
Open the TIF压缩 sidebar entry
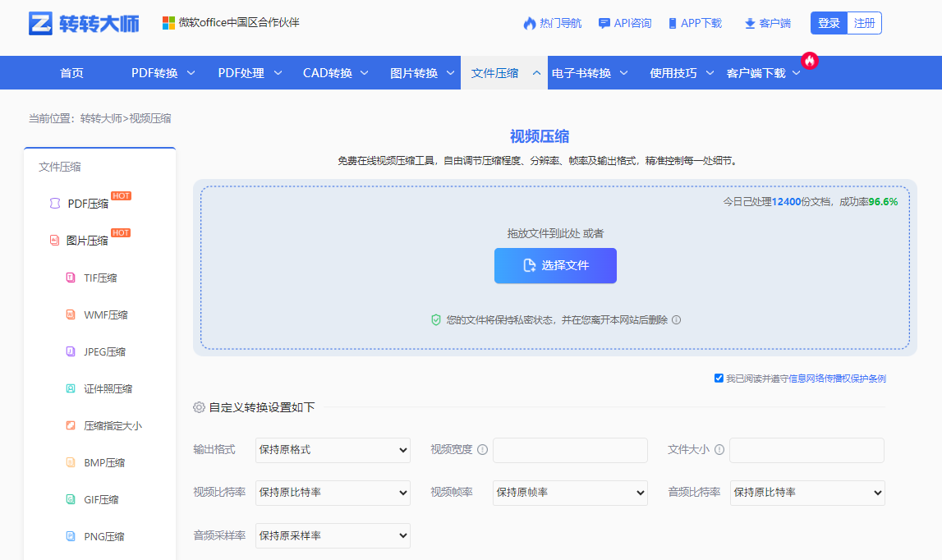pyautogui.click(x=100, y=278)
